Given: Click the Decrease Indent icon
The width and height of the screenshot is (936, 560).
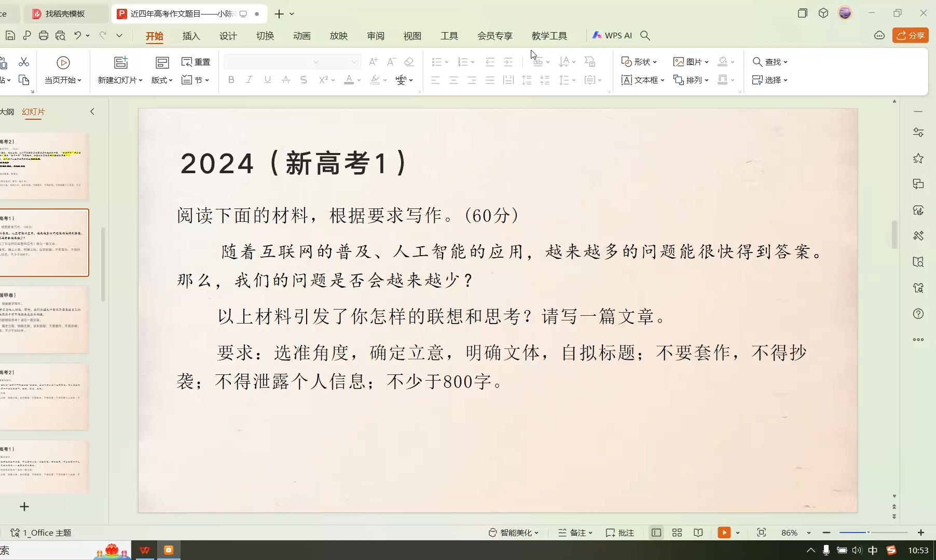Looking at the screenshot, I should (x=490, y=62).
